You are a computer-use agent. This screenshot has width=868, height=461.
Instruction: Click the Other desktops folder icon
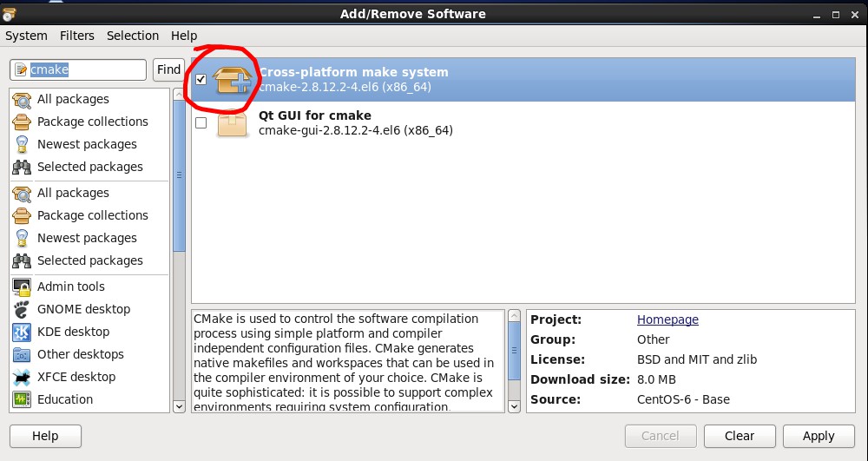point(22,354)
